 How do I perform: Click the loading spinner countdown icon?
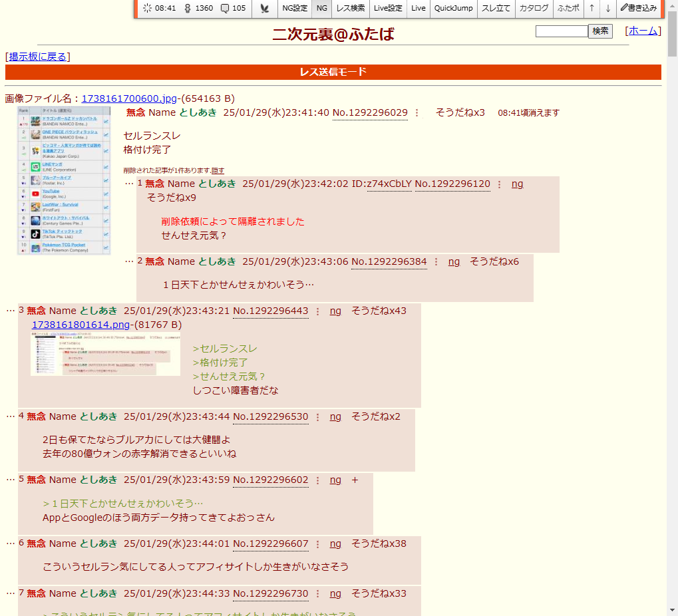(147, 9)
